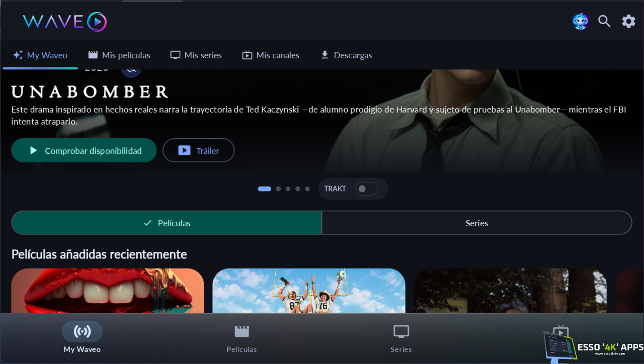Tap Series in the bottom navigation bar

click(x=401, y=338)
